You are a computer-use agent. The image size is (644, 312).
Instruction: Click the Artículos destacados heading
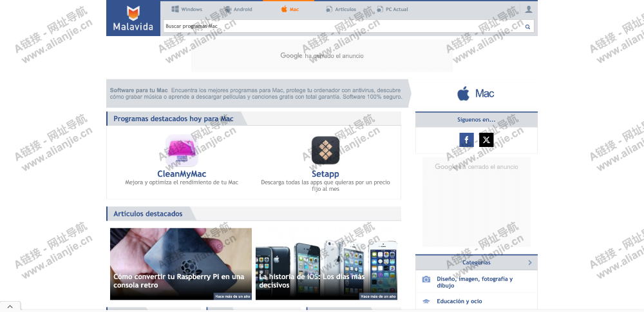point(148,214)
